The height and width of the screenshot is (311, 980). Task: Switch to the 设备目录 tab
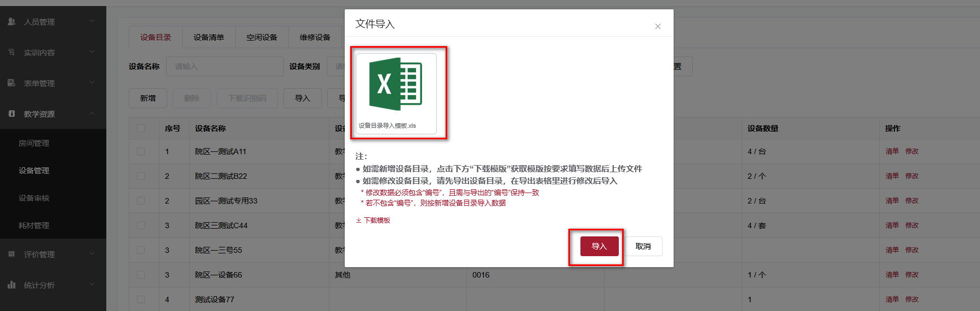click(x=156, y=37)
